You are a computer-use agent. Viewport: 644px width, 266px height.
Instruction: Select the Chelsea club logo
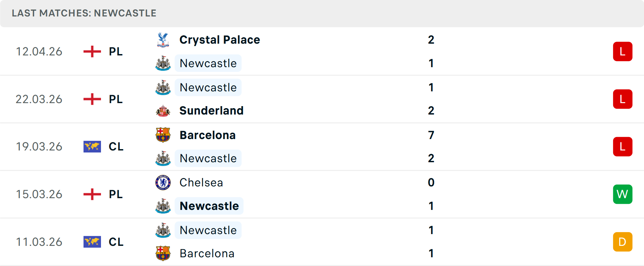(163, 182)
